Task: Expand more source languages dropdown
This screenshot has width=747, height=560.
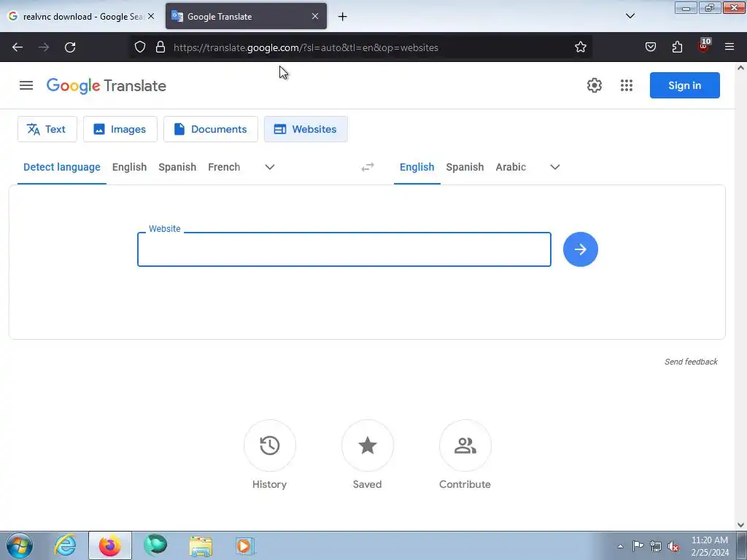Action: point(270,167)
